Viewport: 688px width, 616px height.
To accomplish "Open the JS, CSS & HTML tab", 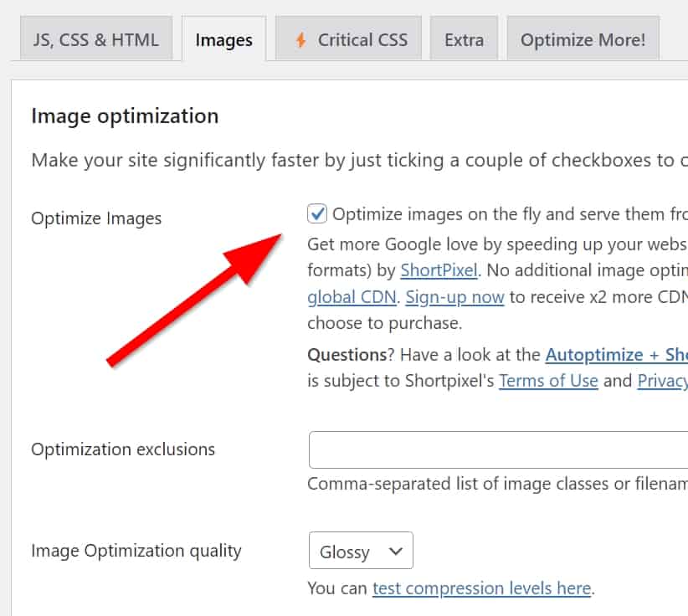I will tap(96, 40).
